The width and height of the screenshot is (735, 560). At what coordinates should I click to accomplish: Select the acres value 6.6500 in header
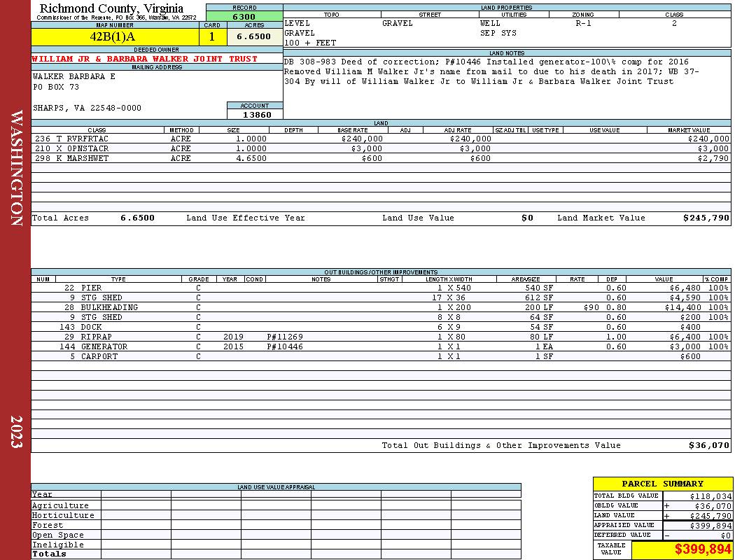tap(254, 37)
